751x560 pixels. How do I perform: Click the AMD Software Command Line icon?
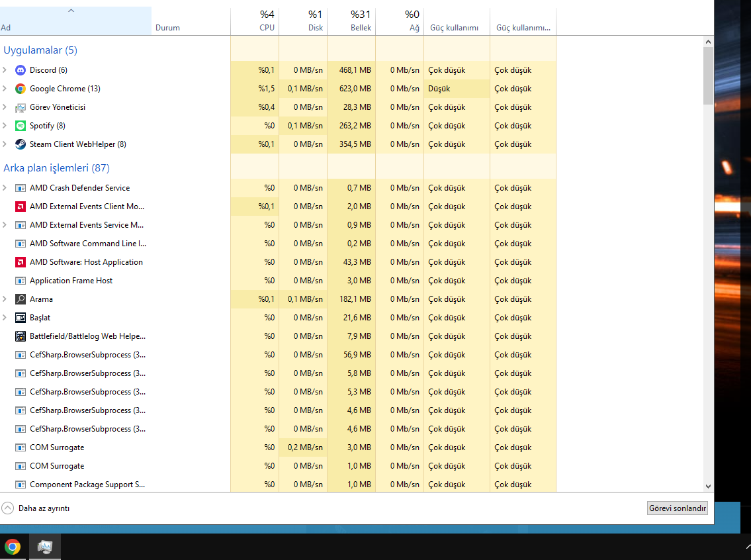(20, 244)
